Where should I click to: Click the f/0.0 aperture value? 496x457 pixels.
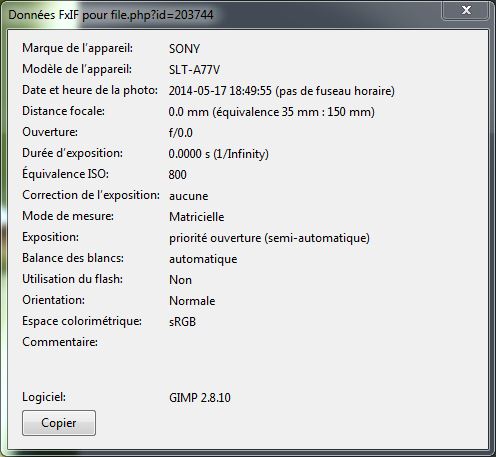(x=181, y=133)
